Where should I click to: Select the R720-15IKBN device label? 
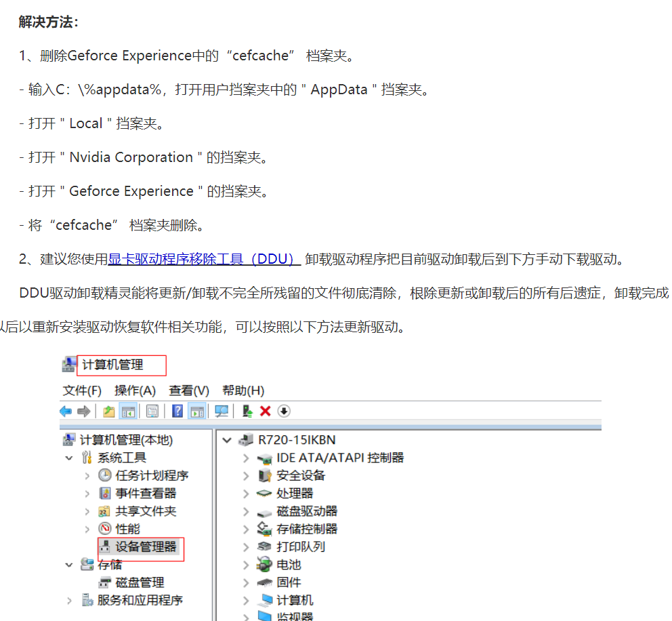pyautogui.click(x=297, y=440)
